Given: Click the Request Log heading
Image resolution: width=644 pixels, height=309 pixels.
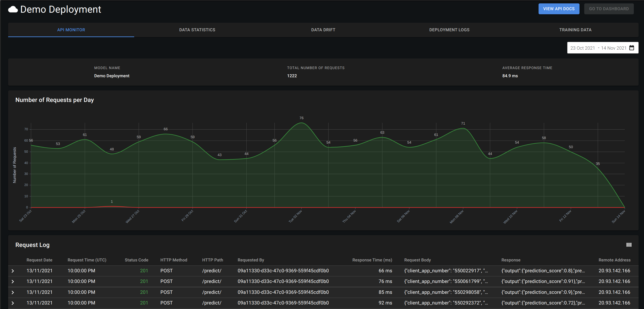Looking at the screenshot, I should (32, 245).
